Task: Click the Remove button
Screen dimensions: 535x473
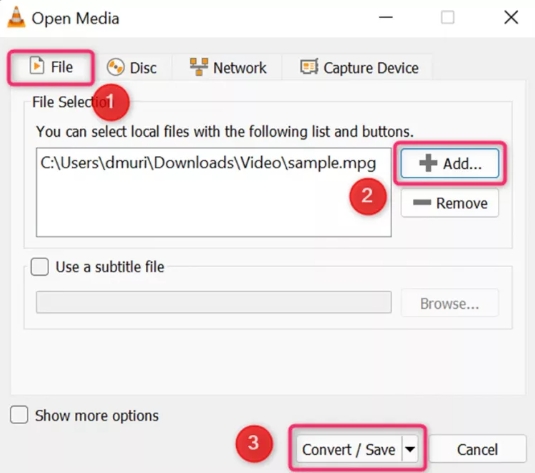Action: coord(450,203)
